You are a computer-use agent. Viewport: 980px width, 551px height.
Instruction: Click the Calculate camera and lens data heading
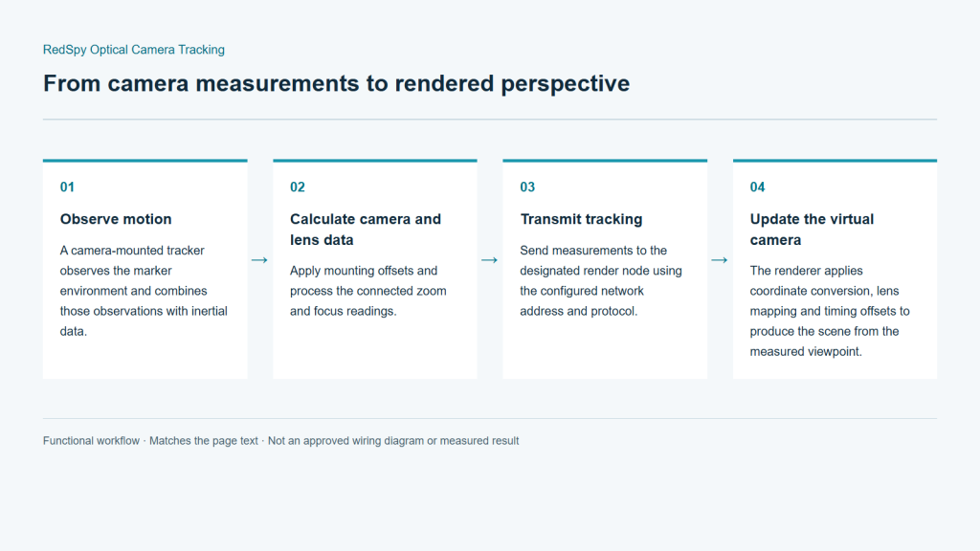click(x=366, y=230)
